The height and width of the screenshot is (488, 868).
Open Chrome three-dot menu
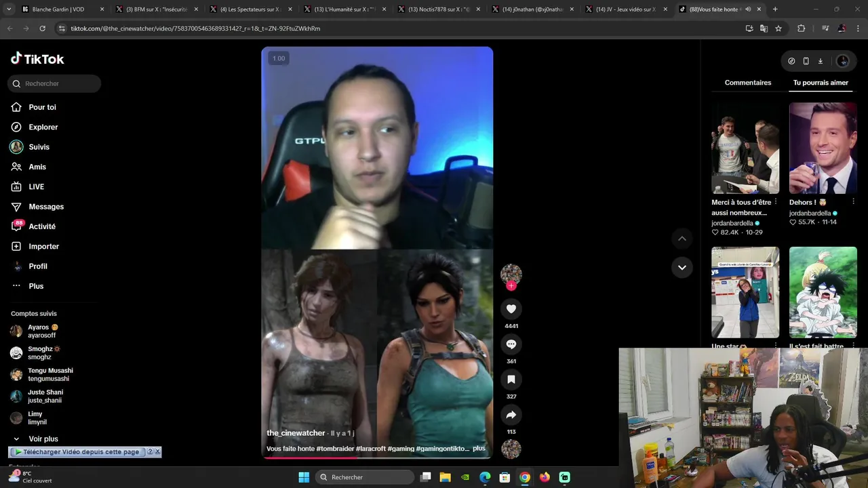pyautogui.click(x=858, y=28)
